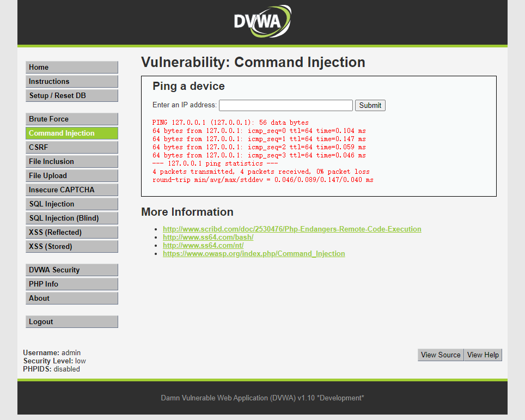Image resolution: width=525 pixels, height=420 pixels.
Task: Go to the Instructions page
Action: (71, 82)
